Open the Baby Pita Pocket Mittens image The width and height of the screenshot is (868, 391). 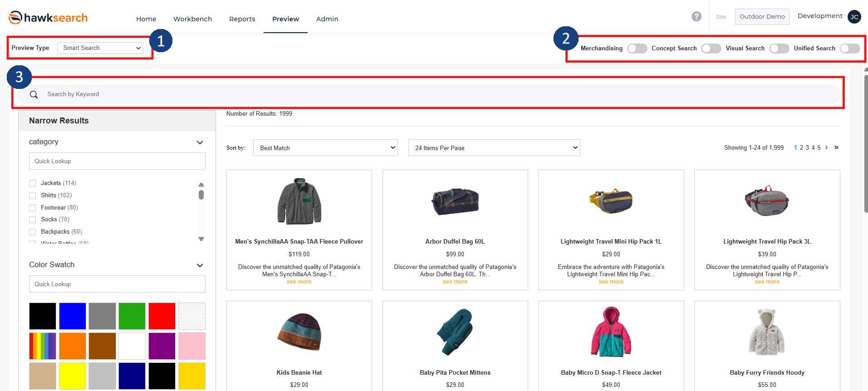(455, 332)
